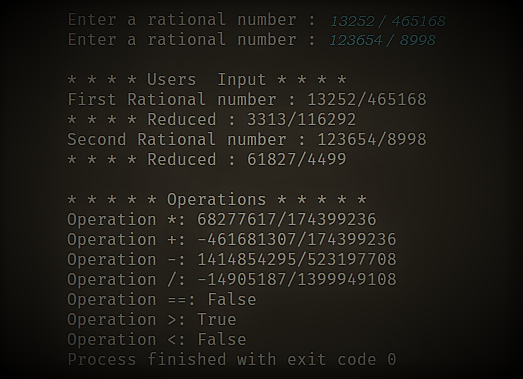Click the 'First Rational number' output line
The height and width of the screenshot is (379, 523).
[247, 99]
